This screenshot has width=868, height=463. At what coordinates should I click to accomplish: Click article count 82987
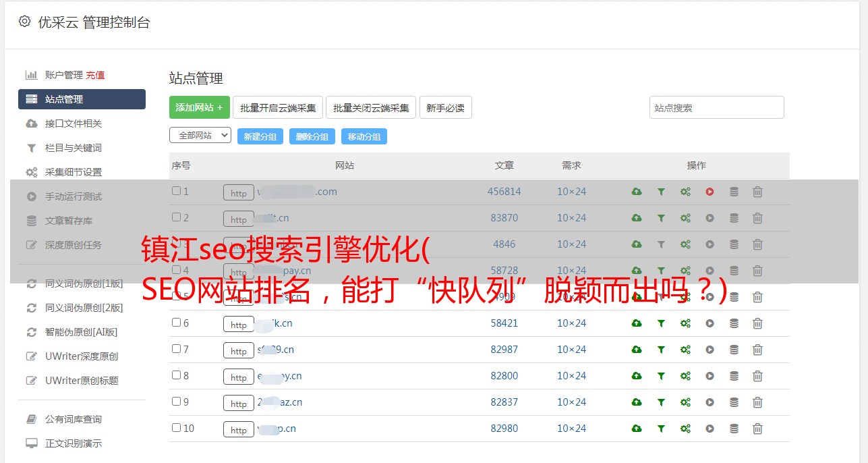(504, 350)
